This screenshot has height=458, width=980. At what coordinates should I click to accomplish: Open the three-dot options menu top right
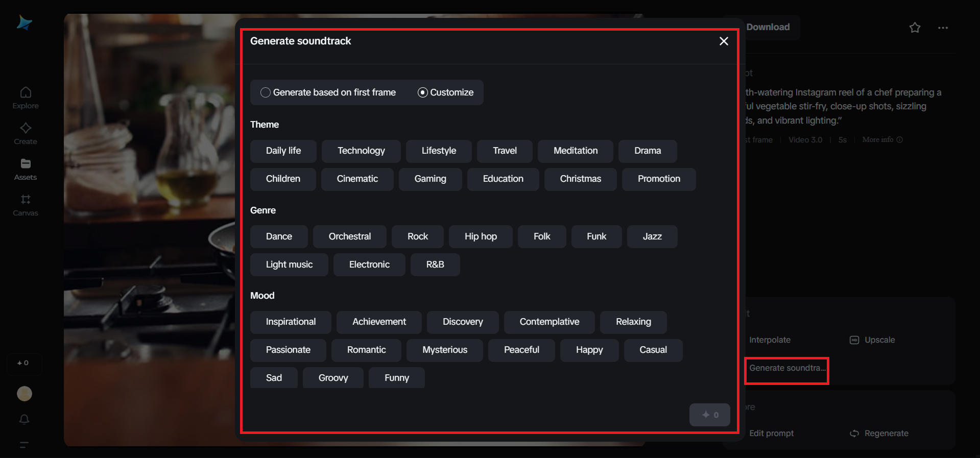coord(943,28)
